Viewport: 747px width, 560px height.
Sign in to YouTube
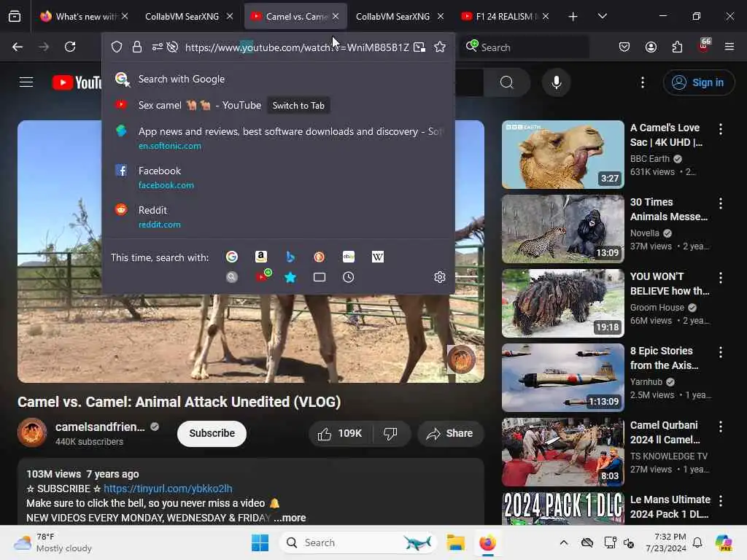pyautogui.click(x=698, y=82)
